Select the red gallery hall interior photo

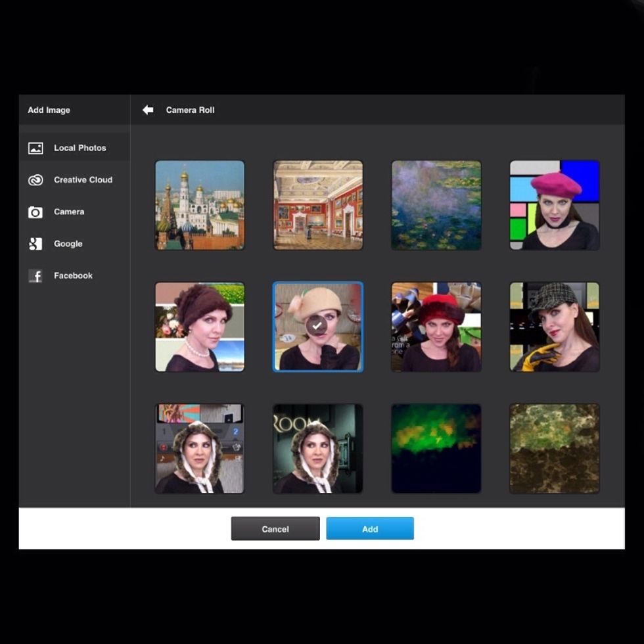(x=318, y=205)
